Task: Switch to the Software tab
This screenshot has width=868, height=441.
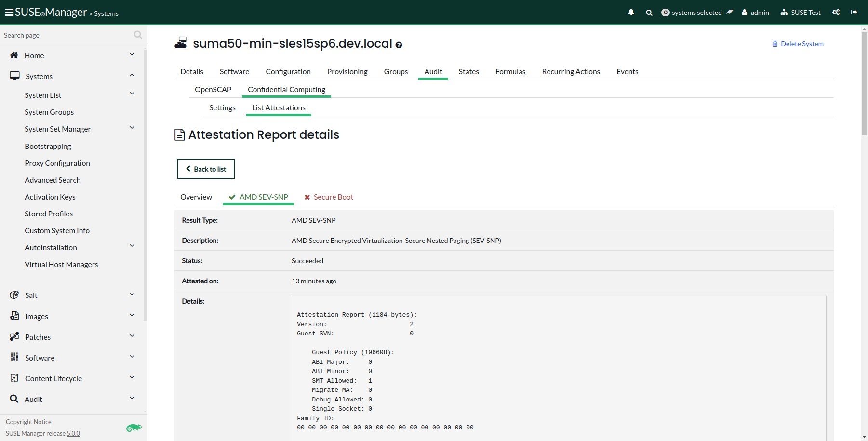Action: pos(234,71)
